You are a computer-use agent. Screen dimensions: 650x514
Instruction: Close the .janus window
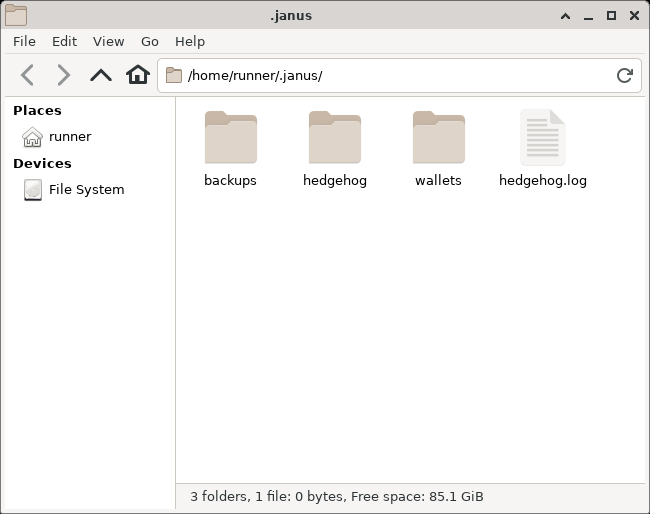634,16
